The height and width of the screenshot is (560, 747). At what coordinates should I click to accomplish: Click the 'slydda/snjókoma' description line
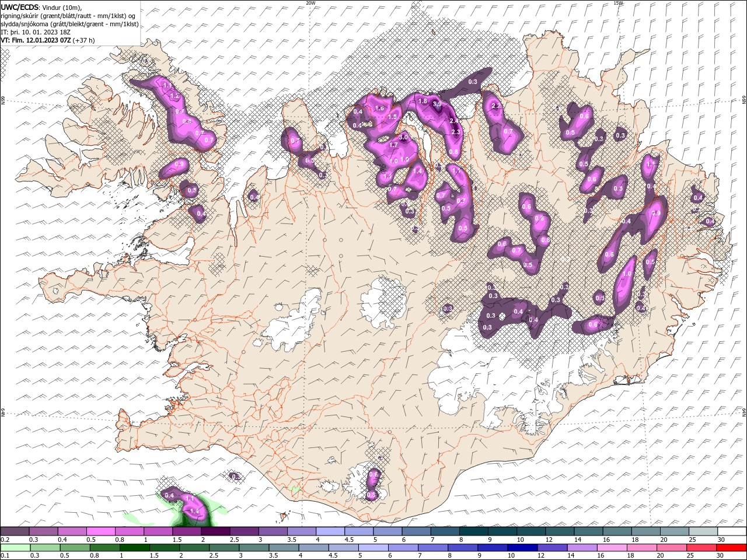click(69, 24)
